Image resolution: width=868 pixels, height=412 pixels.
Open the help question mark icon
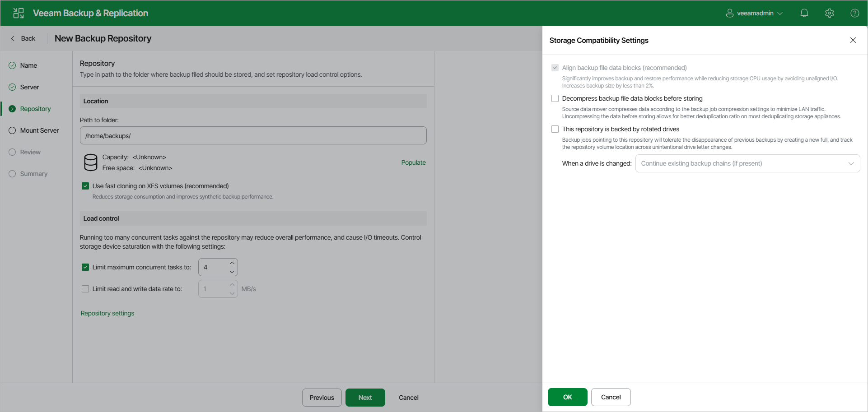tap(855, 13)
